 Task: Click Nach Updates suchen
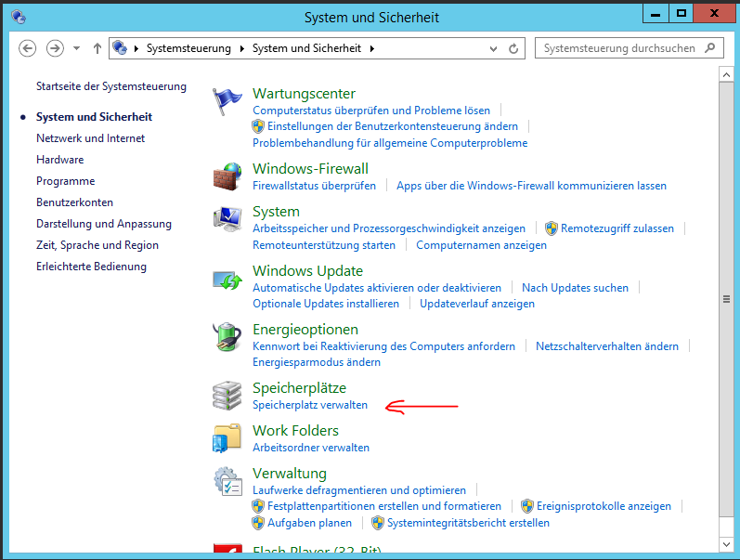576,288
